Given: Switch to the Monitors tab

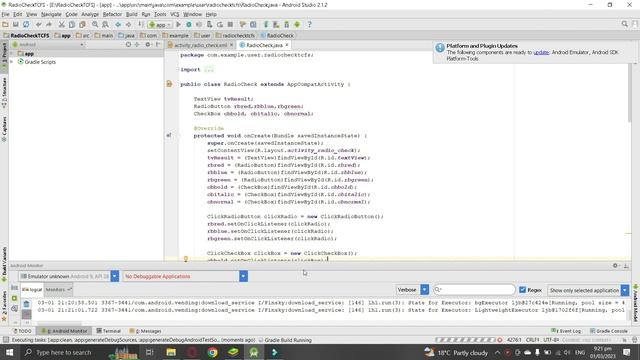Looking at the screenshot, I should tap(58, 289).
